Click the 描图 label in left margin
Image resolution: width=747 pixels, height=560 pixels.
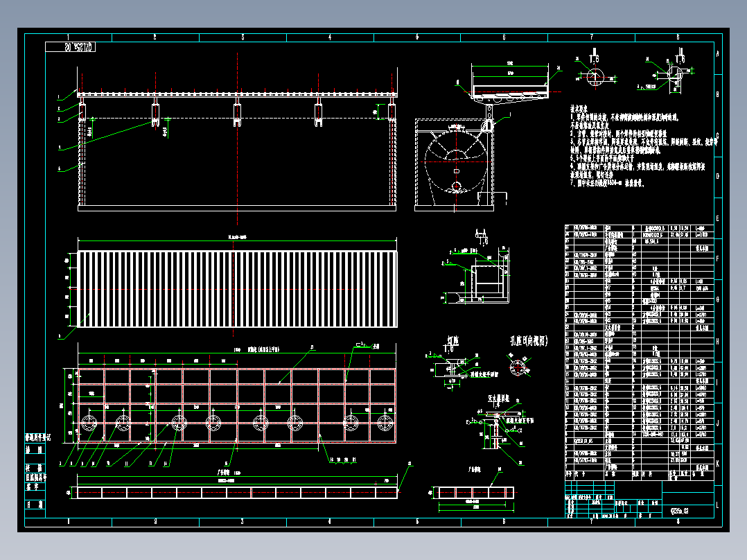35,449
